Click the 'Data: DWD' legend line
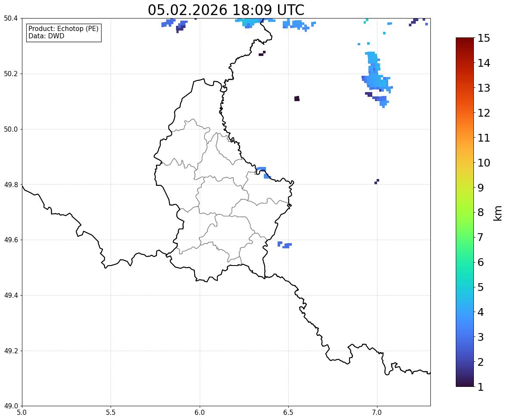The image size is (507, 420). (x=46, y=36)
